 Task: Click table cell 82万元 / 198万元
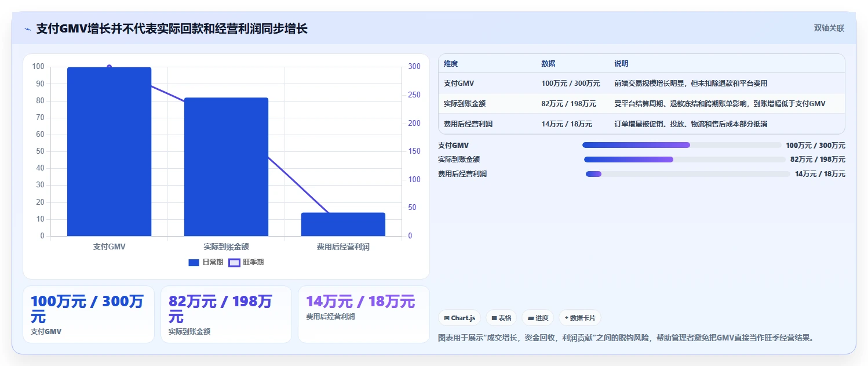[568, 104]
